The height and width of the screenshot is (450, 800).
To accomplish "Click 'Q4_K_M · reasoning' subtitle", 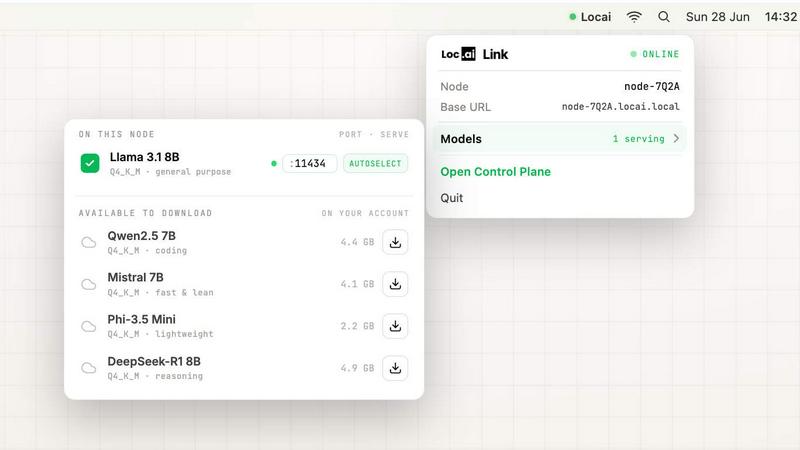I will coord(155,376).
